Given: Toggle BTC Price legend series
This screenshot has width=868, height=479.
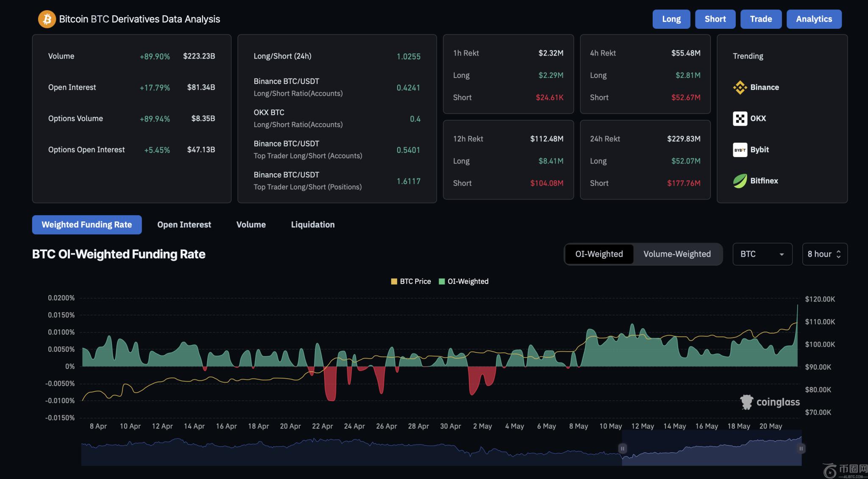Looking at the screenshot, I should [x=411, y=281].
